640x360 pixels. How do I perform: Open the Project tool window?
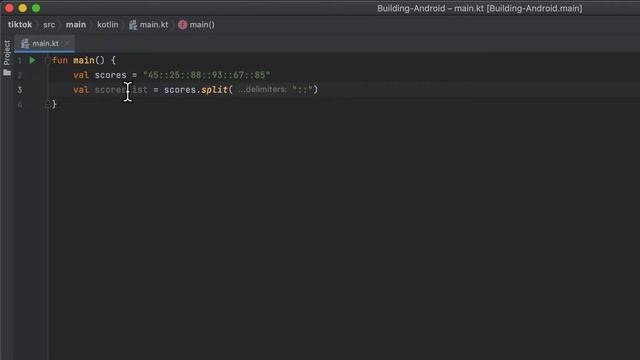7,52
